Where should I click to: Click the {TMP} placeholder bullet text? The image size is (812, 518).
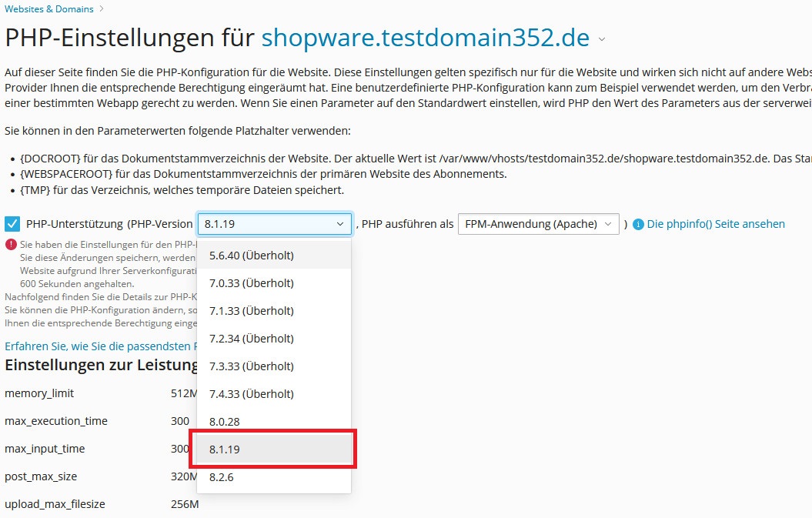[x=182, y=190]
